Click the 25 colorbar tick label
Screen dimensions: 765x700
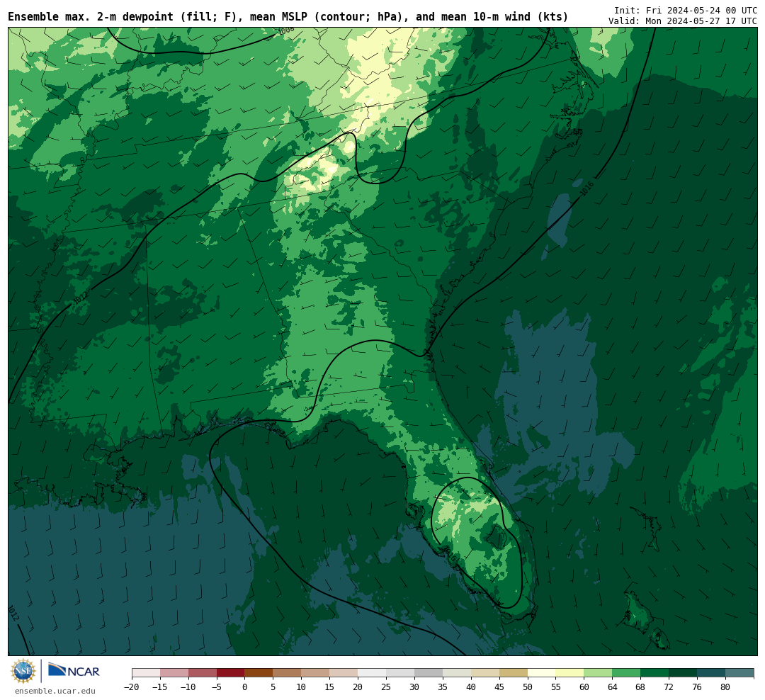(387, 687)
